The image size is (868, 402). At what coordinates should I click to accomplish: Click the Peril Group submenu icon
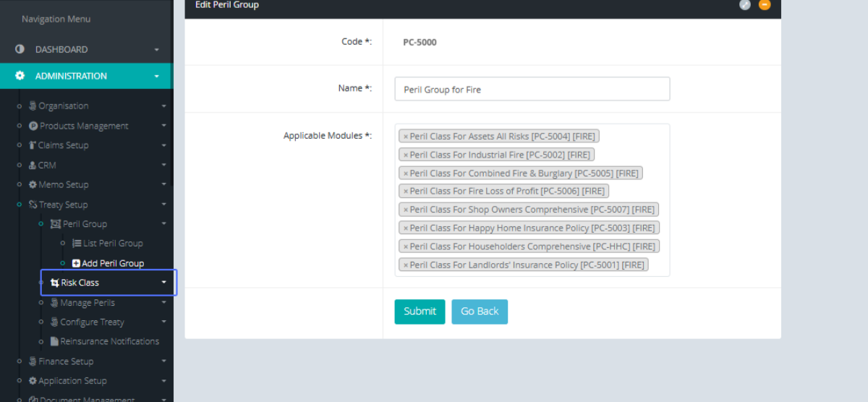tap(56, 224)
